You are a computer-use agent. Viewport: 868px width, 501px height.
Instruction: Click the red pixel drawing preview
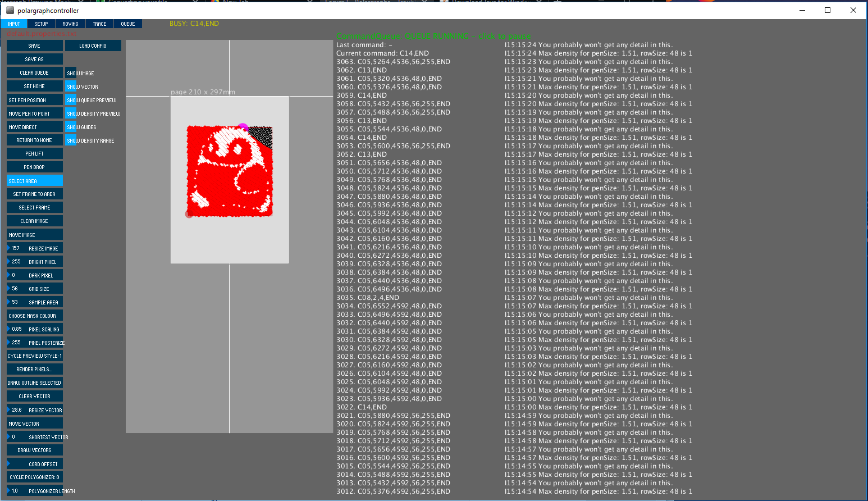coord(230,171)
